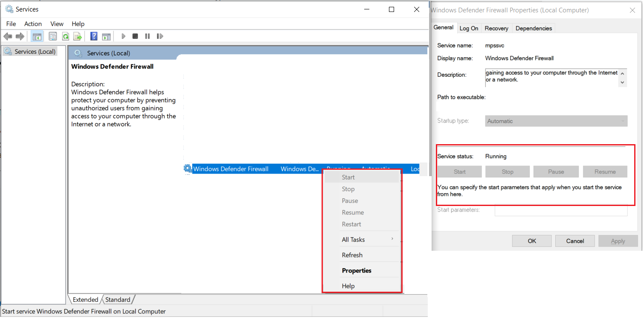Click the green Refresh toolbar icon
Viewport: 644px width, 319px height.
point(65,36)
